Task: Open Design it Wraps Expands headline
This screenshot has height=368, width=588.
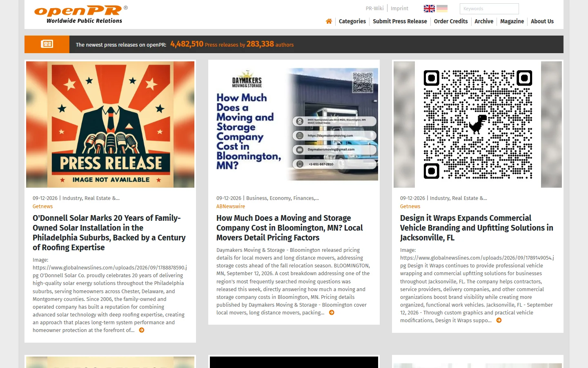Action: (x=477, y=228)
